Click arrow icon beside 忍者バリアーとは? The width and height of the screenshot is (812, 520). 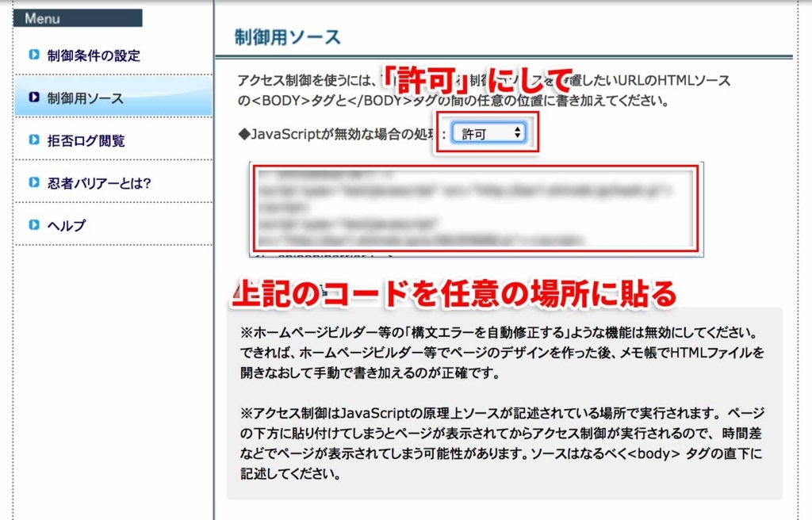pyautogui.click(x=34, y=182)
